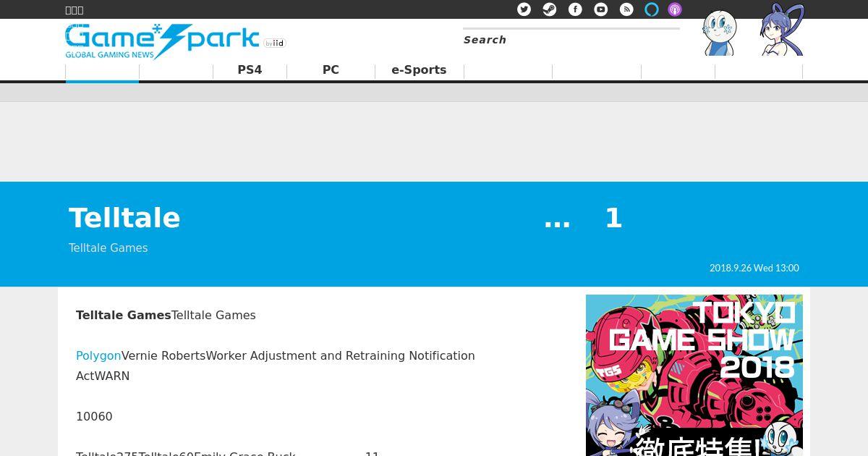Screen dimensions: 868x456
Task: Click the Game*Spark logo
Action: (x=162, y=41)
